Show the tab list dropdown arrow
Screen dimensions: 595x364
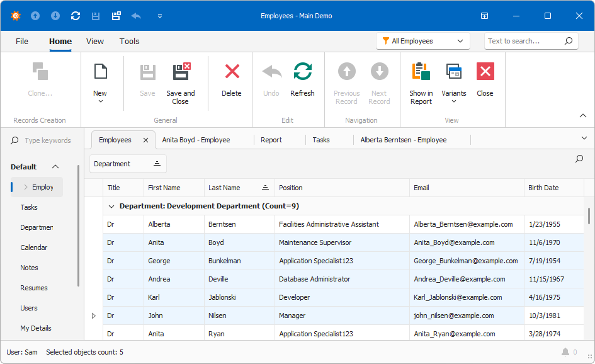tap(584, 138)
